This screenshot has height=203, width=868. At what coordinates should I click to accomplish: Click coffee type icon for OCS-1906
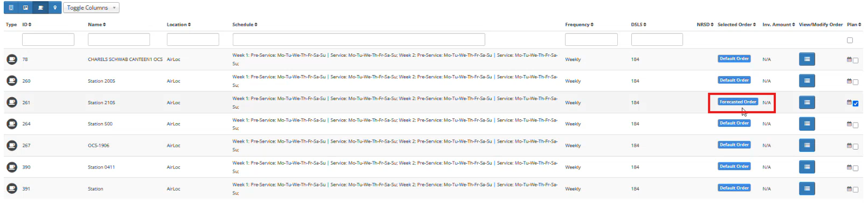click(x=12, y=146)
